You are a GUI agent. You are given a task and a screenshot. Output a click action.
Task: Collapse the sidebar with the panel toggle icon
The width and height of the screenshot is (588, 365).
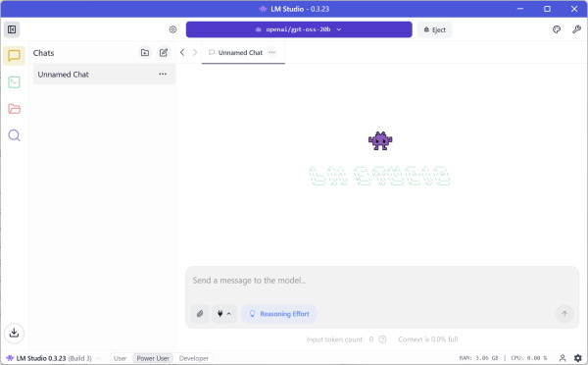(12, 29)
